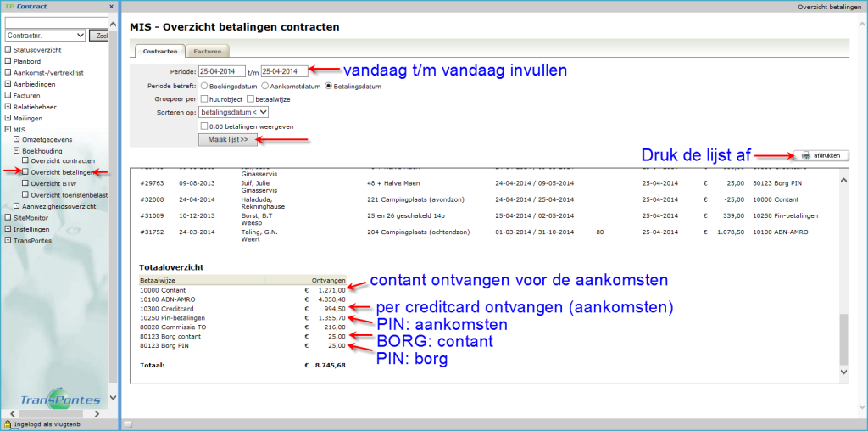Collapse the Boekhouding tree node
Screen dimensions: 868x431
click(x=17, y=150)
